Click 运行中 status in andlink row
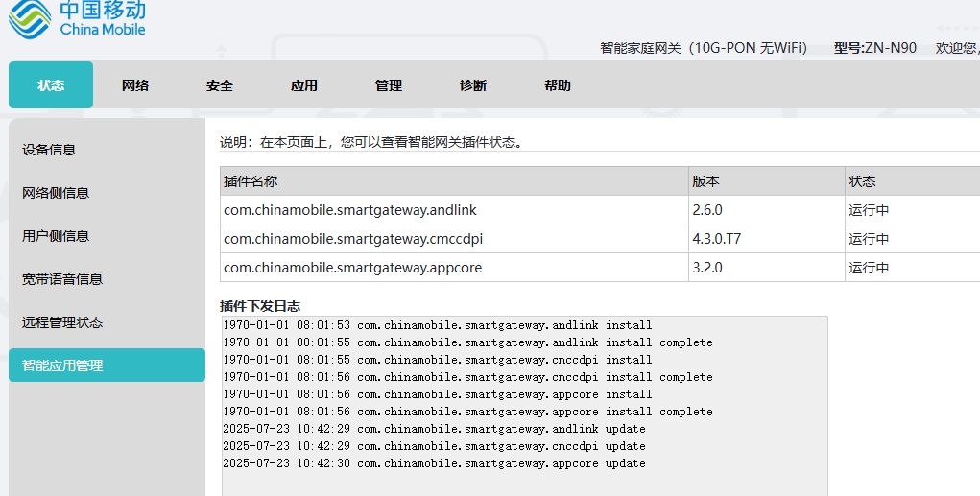980x496 pixels. pyautogui.click(x=869, y=210)
